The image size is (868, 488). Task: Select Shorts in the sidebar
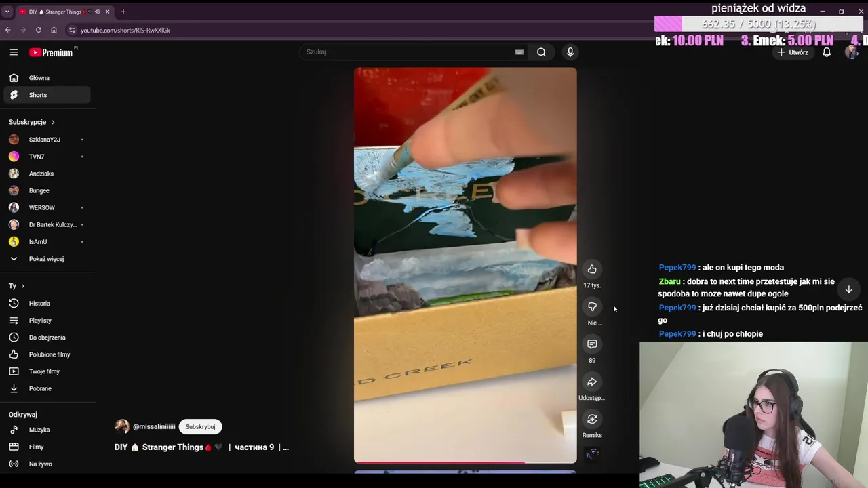46,95
